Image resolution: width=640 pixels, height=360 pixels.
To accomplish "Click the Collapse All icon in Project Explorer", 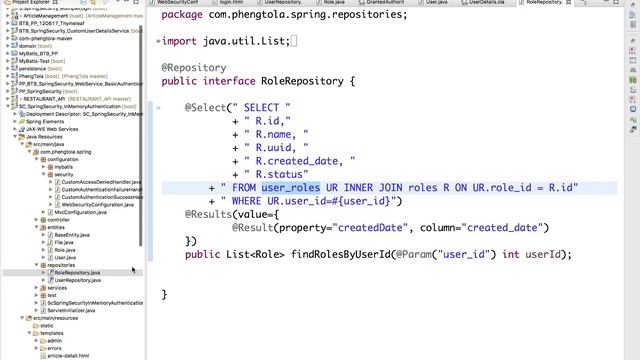I will tap(83, 2).
